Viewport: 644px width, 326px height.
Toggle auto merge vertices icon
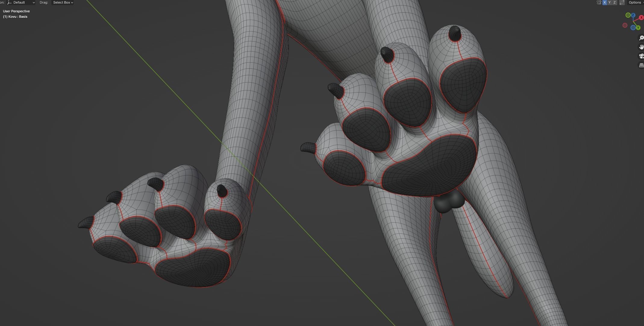[x=622, y=2]
